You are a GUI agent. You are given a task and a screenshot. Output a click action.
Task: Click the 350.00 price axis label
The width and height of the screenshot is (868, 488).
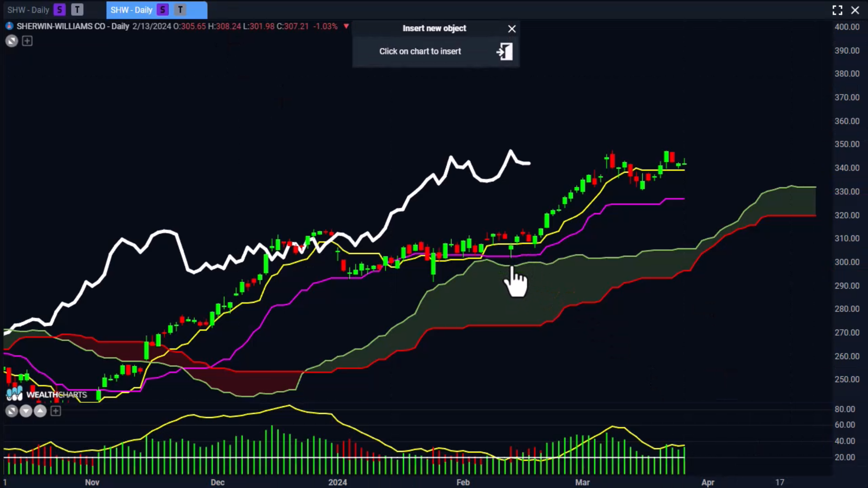pos(847,144)
